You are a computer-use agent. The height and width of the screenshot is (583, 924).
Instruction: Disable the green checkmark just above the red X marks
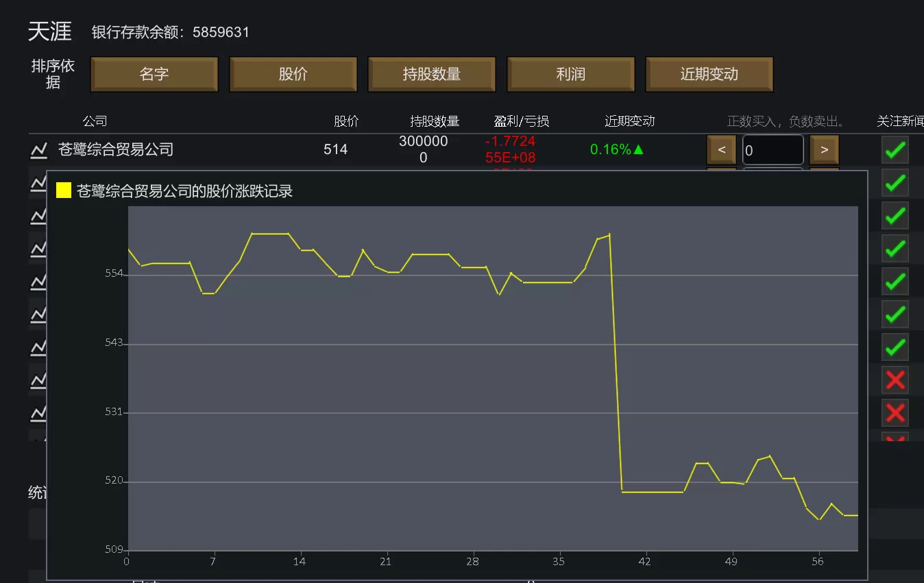[x=895, y=347]
